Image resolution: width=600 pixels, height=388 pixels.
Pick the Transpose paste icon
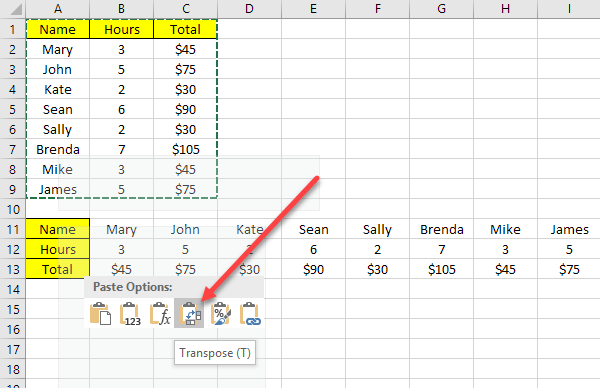click(x=189, y=313)
